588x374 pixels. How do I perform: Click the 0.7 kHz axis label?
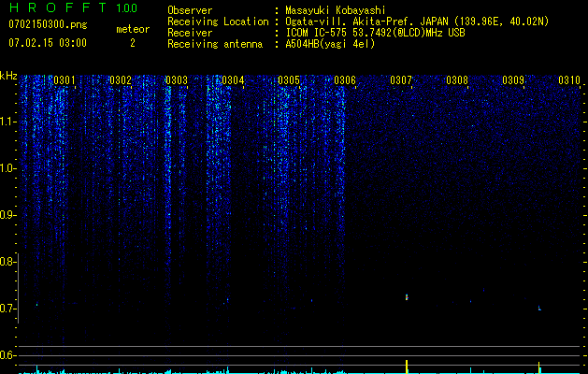[x=7, y=309]
